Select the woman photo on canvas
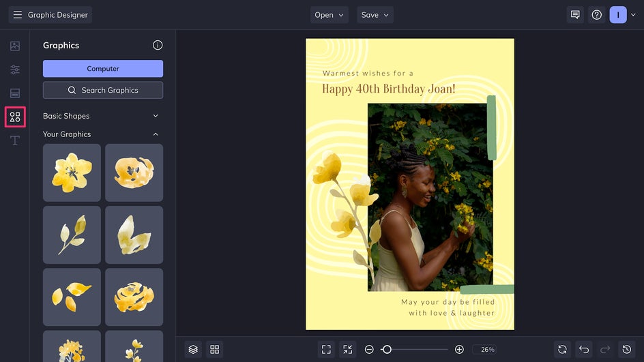The image size is (644, 362). (430, 197)
